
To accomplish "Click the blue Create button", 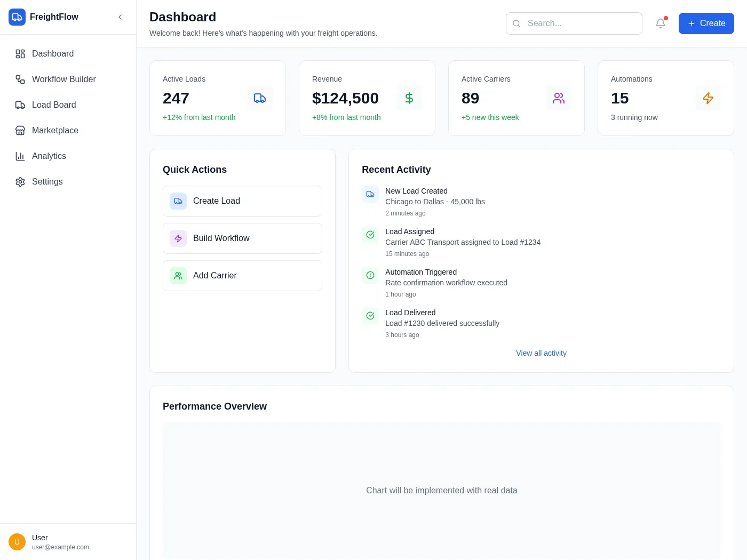I will coord(706,23).
